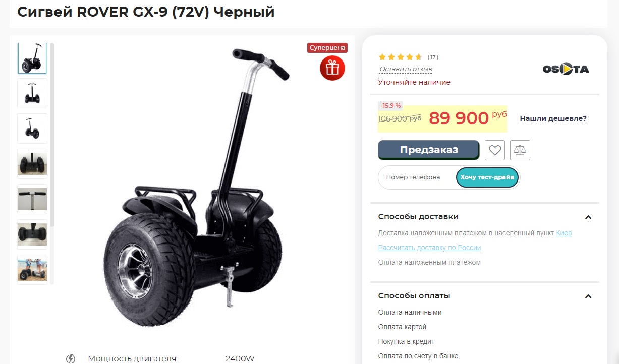Open Рассчитать доставку по России link
This screenshot has width=619, height=364.
pos(429,248)
